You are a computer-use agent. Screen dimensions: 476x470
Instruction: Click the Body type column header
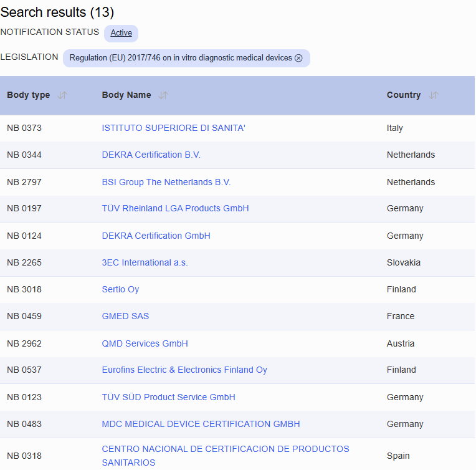tap(29, 95)
